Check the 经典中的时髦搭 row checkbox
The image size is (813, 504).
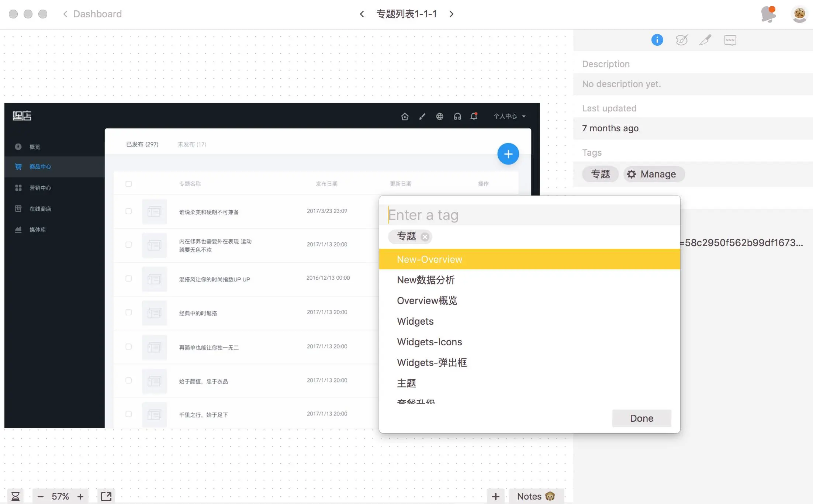click(x=128, y=313)
